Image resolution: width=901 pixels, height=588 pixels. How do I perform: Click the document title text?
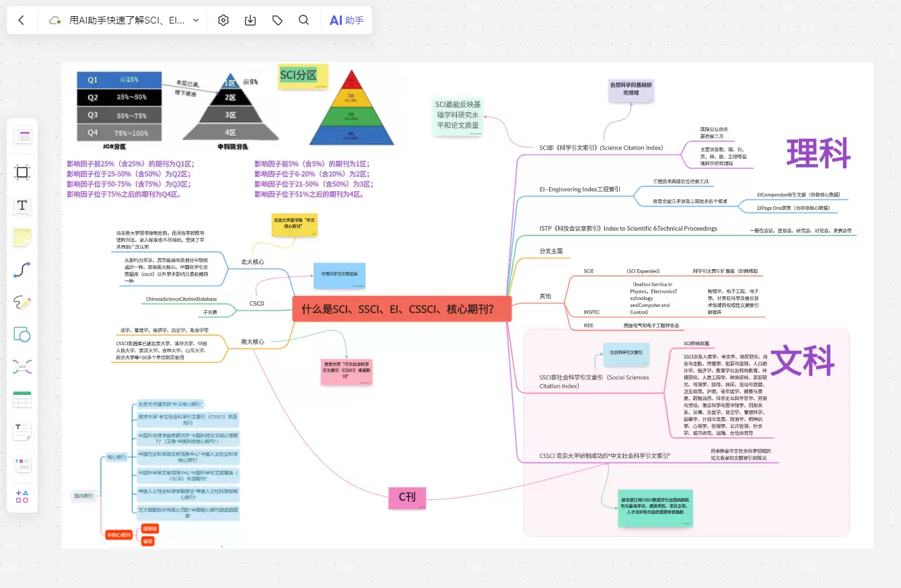click(127, 20)
